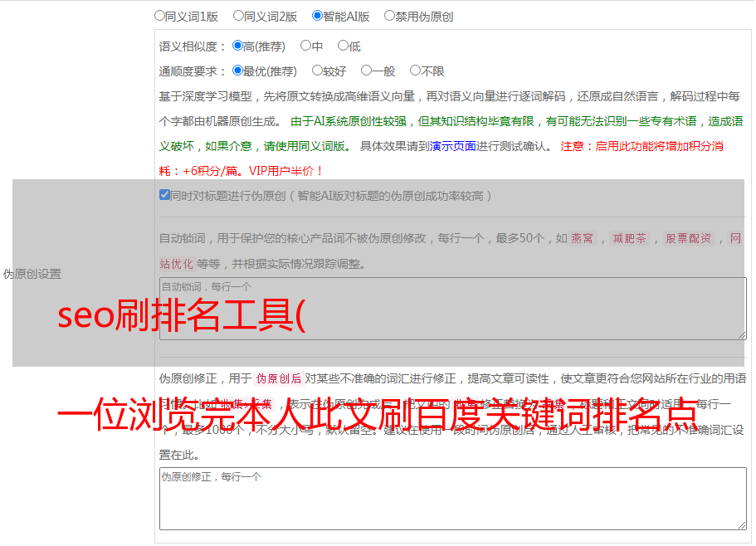The height and width of the screenshot is (546, 756).
Task: Set 通顺度要求 to 较好
Action: (x=317, y=71)
